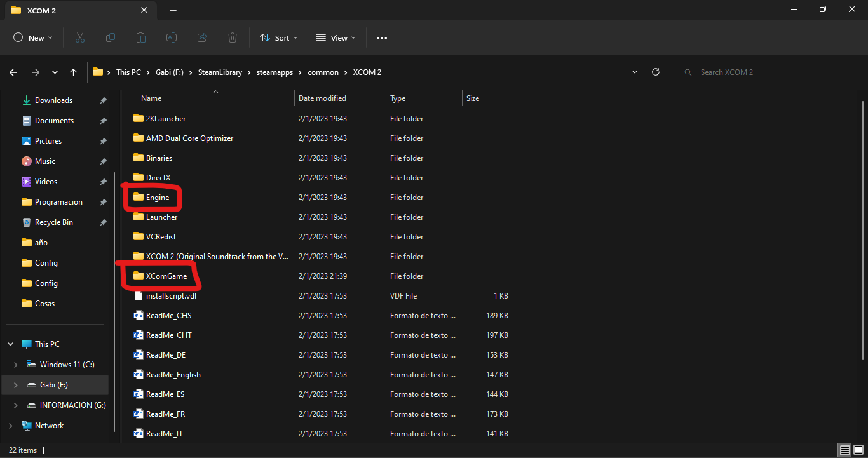Select the installscript.vdf file icon
This screenshot has height=458, width=868.
(x=139, y=296)
